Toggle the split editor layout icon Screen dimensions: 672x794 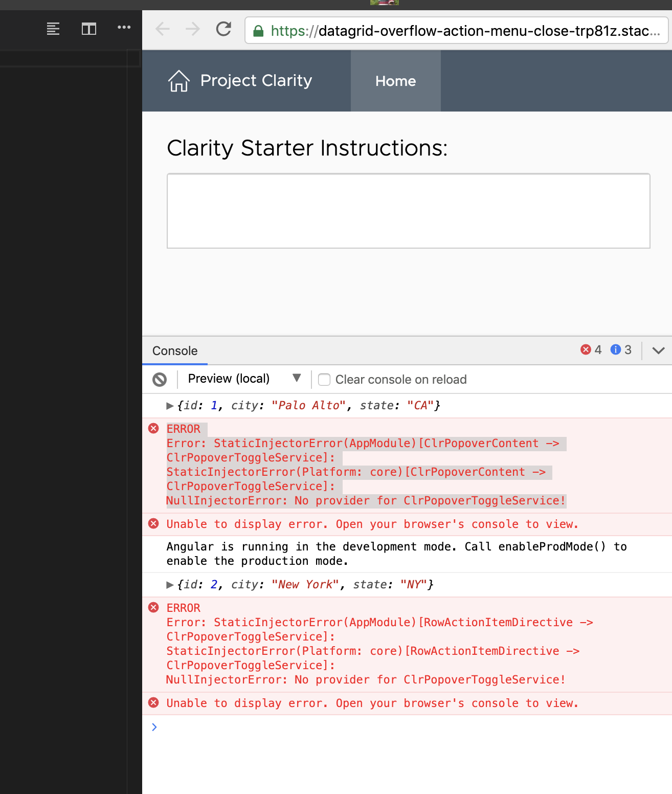(89, 29)
